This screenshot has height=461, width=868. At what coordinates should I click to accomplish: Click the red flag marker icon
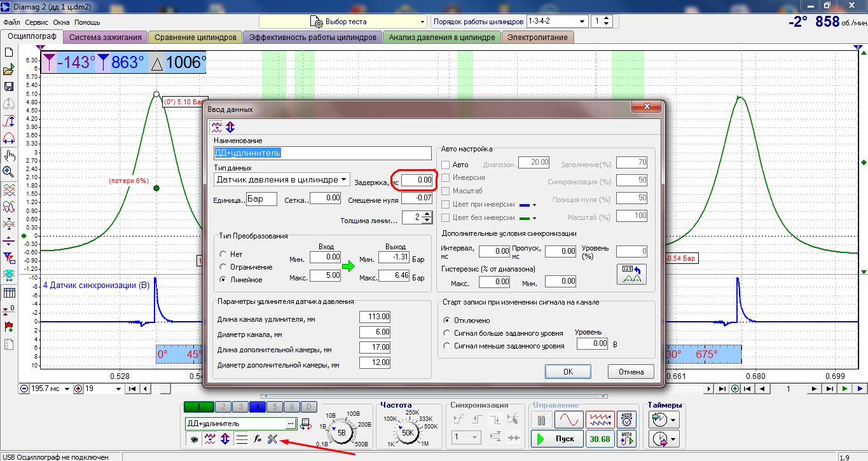[x=9, y=327]
